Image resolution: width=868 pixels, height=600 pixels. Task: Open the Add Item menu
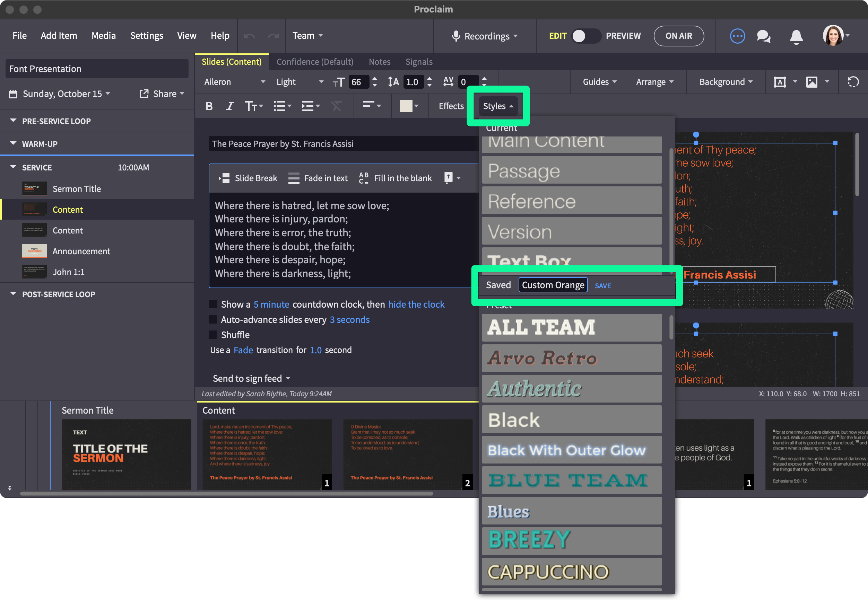[59, 36]
